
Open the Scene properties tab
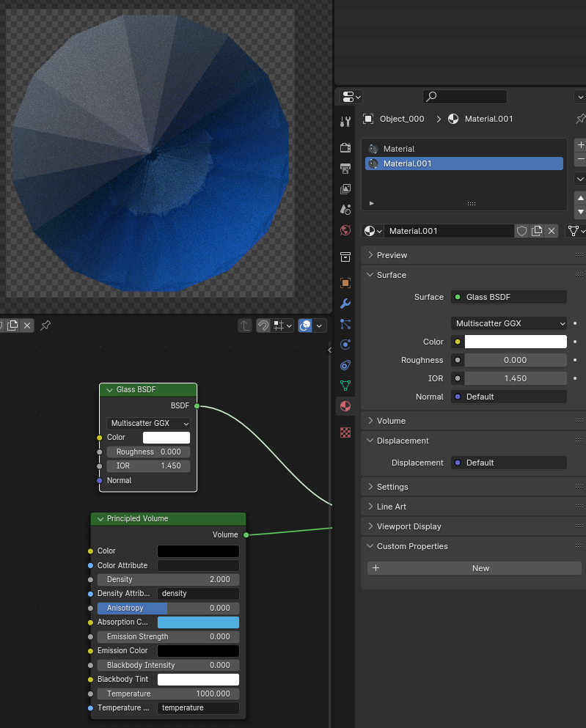click(345, 210)
